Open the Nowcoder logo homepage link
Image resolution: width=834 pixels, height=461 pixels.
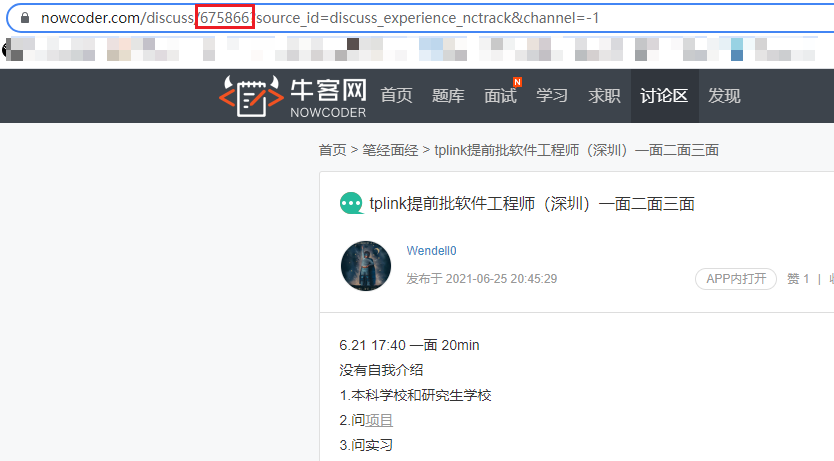pyautogui.click(x=293, y=96)
